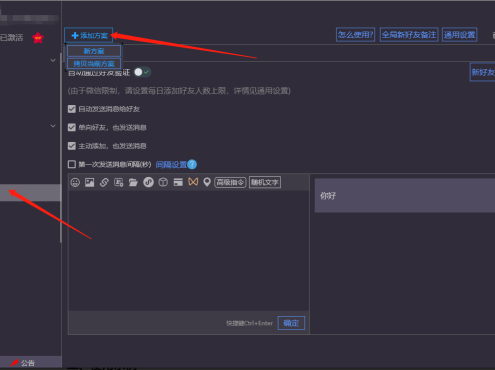Viewport: 495px width, 370px height.
Task: Uncheck 自动发送消息给好友 checkbox
Action: (72, 109)
